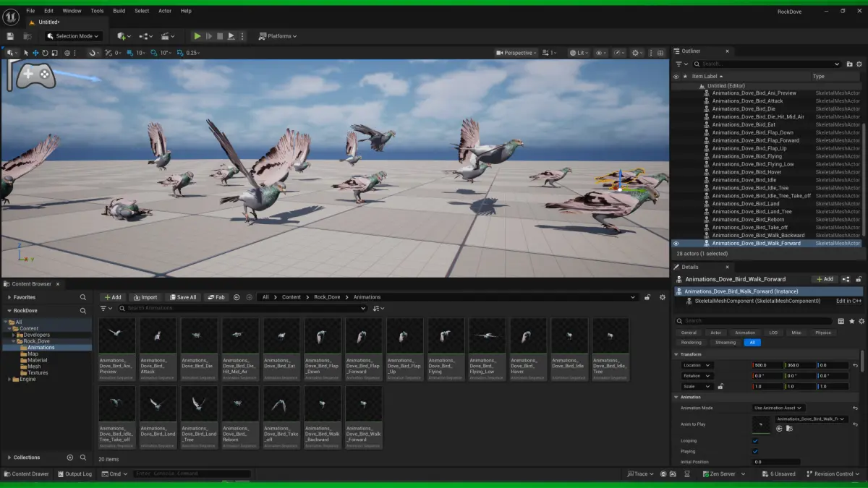Select the Rendering filter tab in Details
Image resolution: width=868 pixels, height=488 pixels.
pyautogui.click(x=691, y=343)
